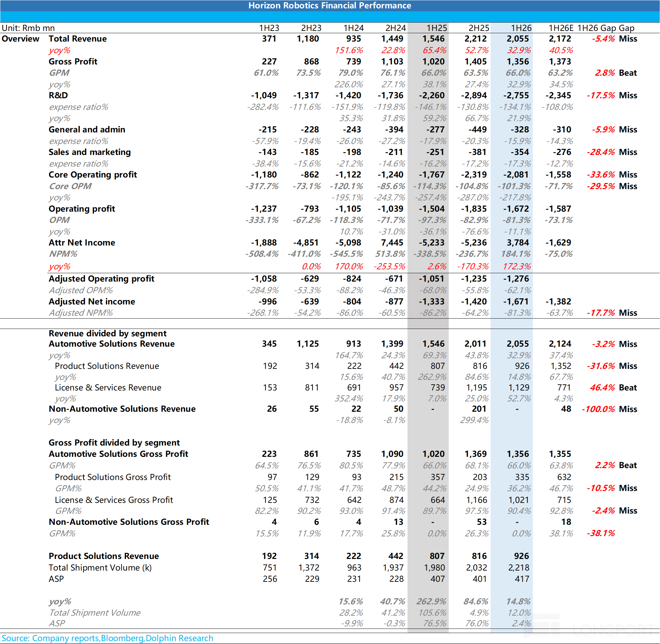
Task: Click the Gross Profit row label
Action: (73, 61)
